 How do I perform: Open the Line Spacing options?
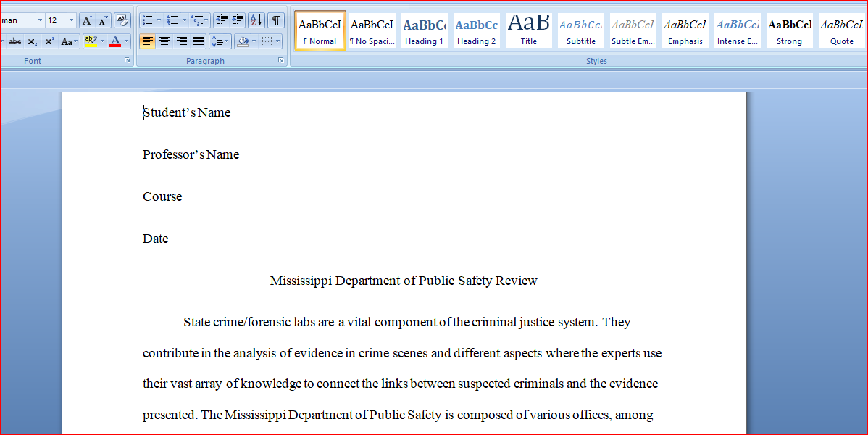[220, 41]
